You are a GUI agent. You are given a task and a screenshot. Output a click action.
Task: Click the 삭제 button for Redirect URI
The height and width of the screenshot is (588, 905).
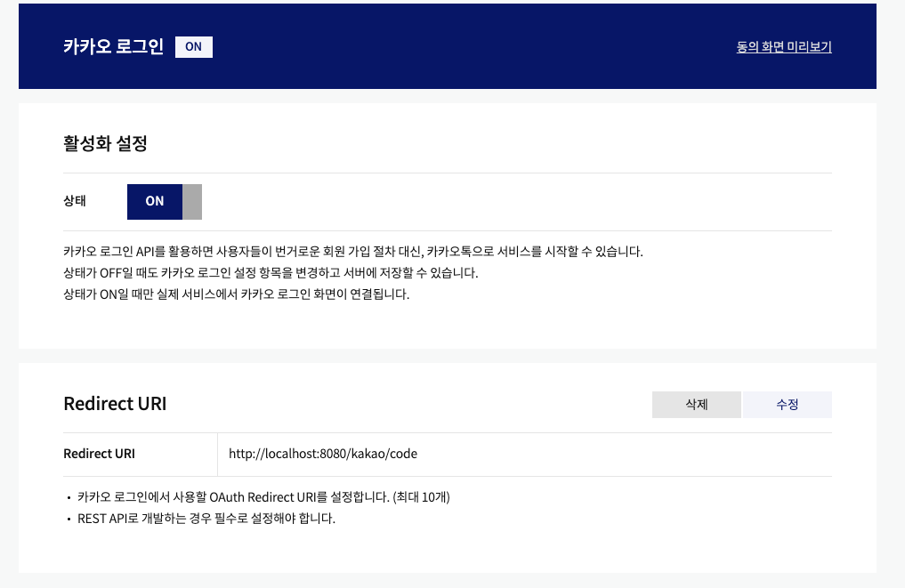tap(697, 405)
